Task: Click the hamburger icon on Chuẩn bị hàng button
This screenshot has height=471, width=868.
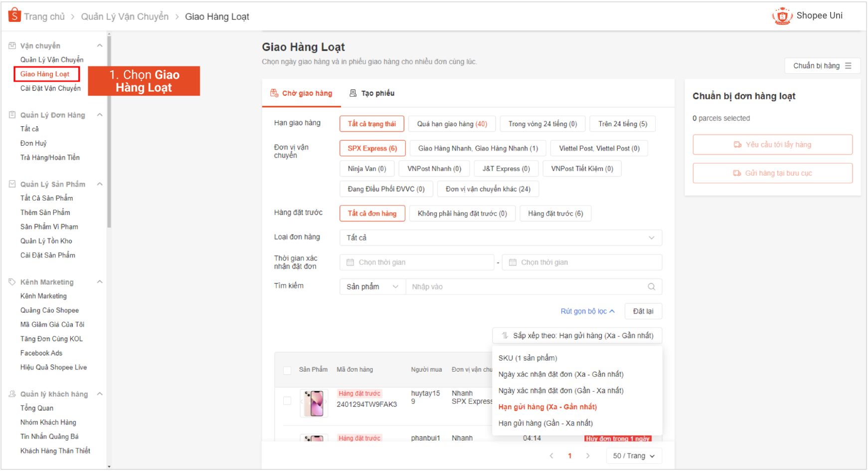Action: pyautogui.click(x=848, y=65)
